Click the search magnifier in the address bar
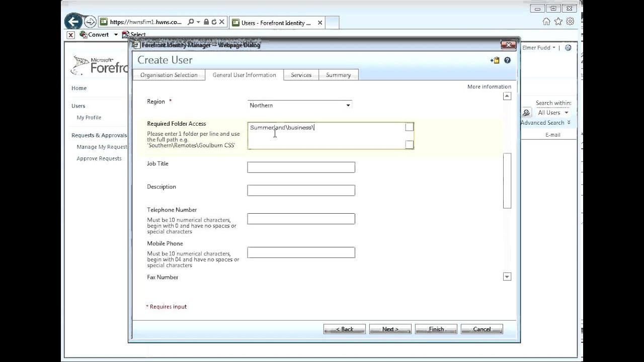Viewport: 644px width, 362px height. click(x=191, y=22)
